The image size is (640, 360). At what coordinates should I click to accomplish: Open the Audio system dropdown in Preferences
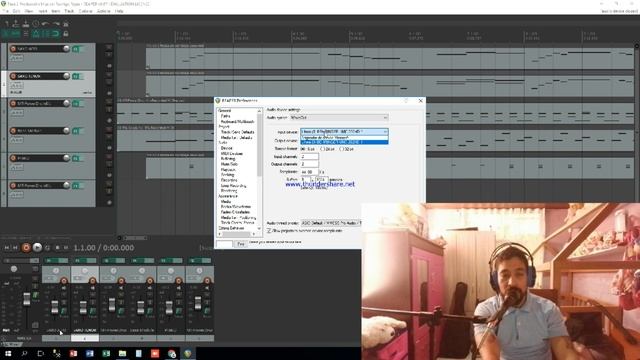click(339, 118)
